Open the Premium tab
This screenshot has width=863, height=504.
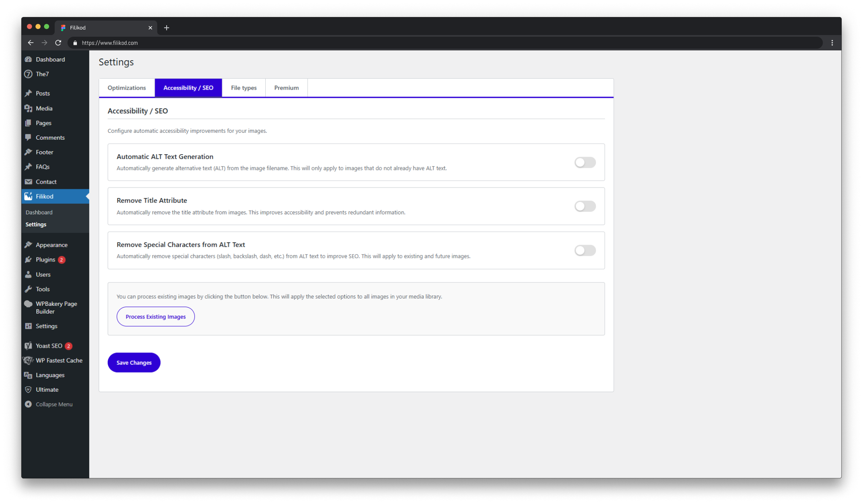pos(286,88)
